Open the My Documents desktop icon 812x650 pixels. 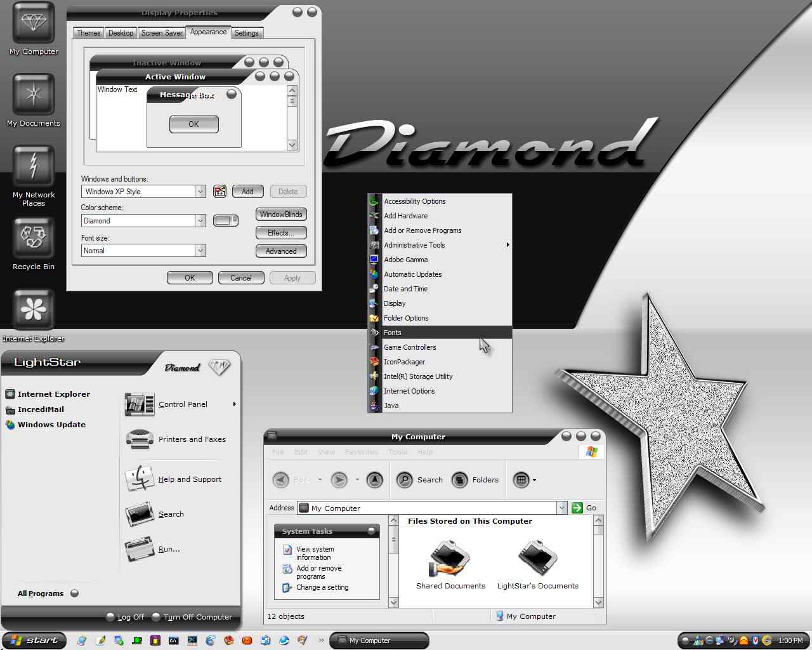(x=34, y=95)
